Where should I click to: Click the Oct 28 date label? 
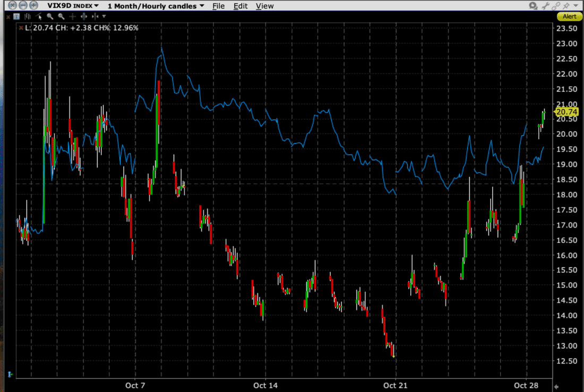click(x=526, y=385)
